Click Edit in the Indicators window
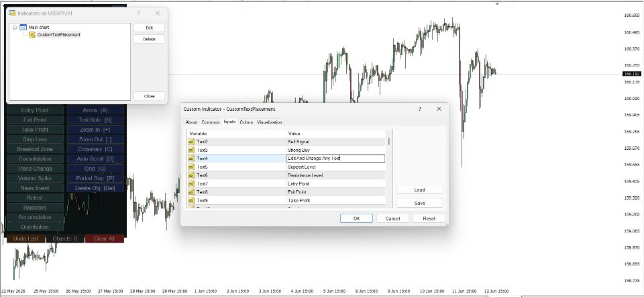The image size is (644, 297). pyautogui.click(x=149, y=28)
